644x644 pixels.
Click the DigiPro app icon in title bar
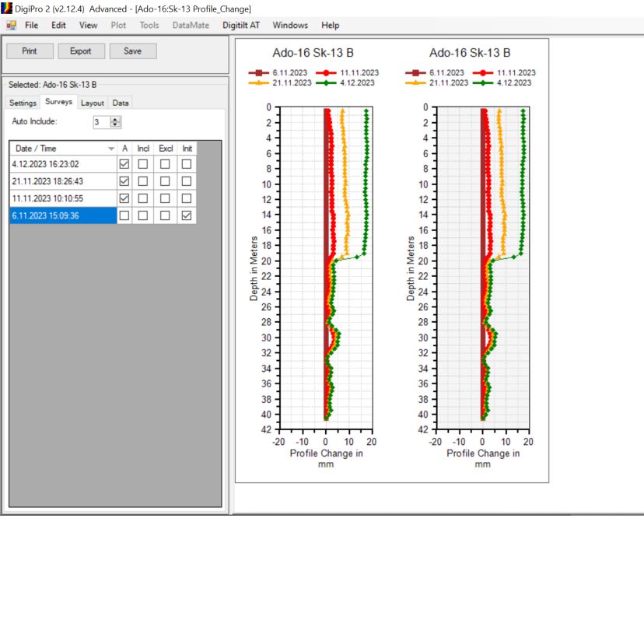7,9
